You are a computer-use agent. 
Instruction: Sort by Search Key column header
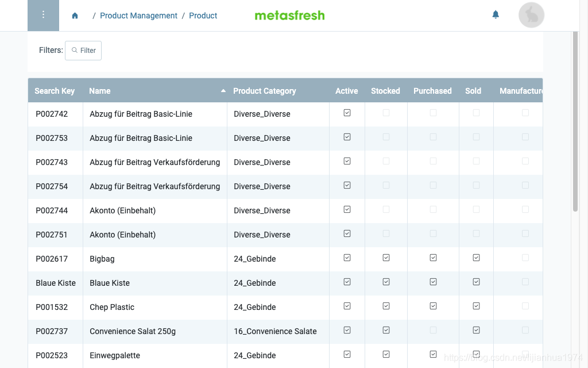[x=55, y=91]
